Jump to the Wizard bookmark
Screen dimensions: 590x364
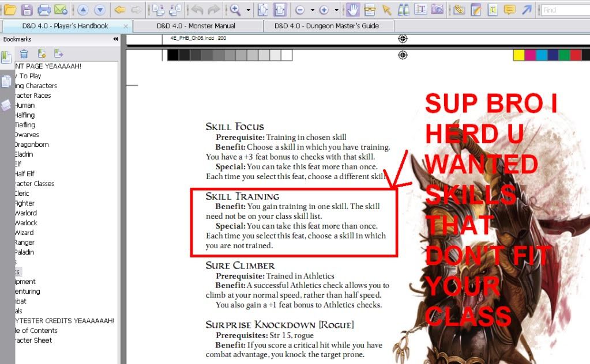(x=24, y=233)
